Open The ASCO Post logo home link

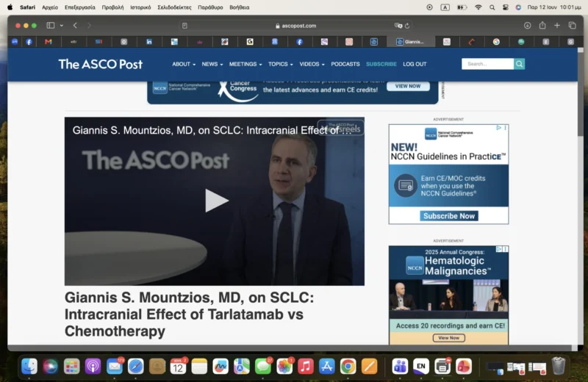click(x=101, y=64)
